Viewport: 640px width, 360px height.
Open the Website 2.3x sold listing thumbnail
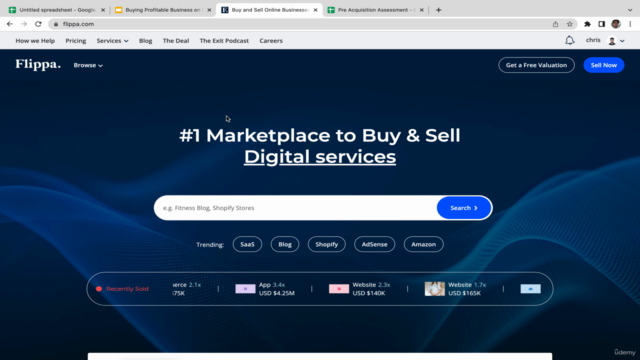pos(339,289)
